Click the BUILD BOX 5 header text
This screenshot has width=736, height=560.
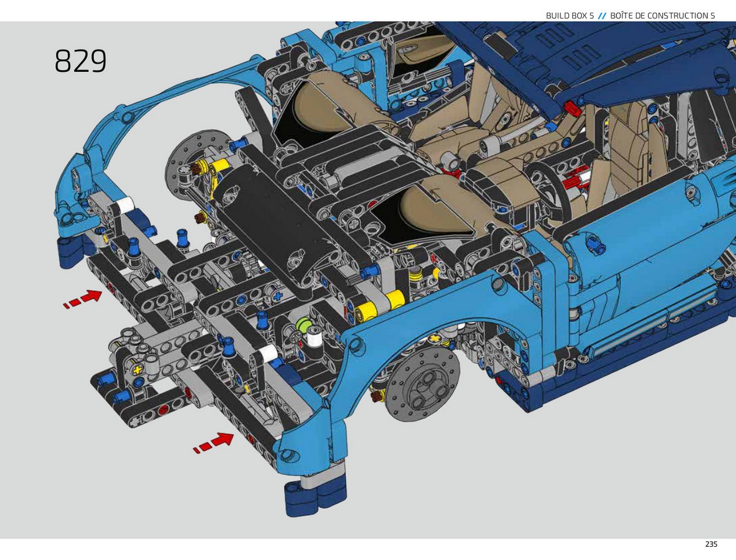(x=570, y=16)
